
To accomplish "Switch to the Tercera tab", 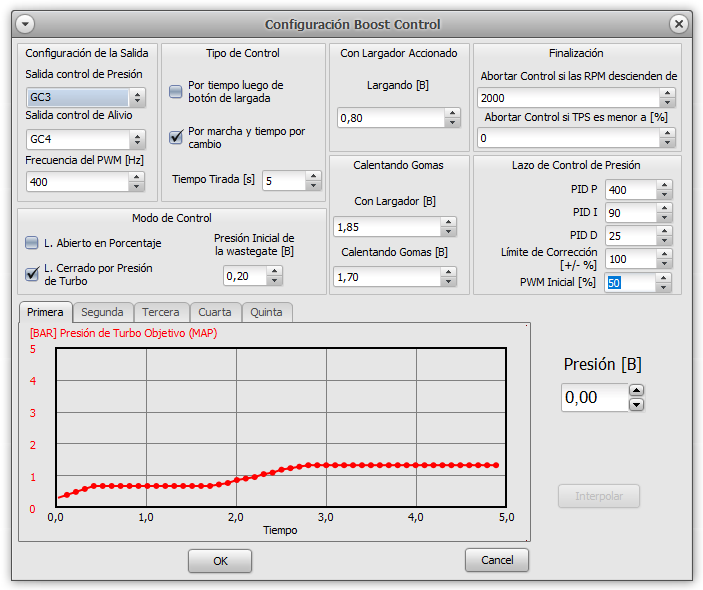I will (161, 312).
